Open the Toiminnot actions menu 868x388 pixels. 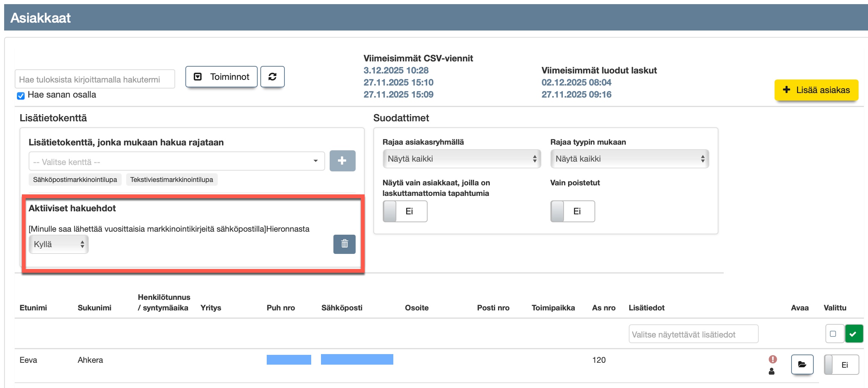[222, 77]
